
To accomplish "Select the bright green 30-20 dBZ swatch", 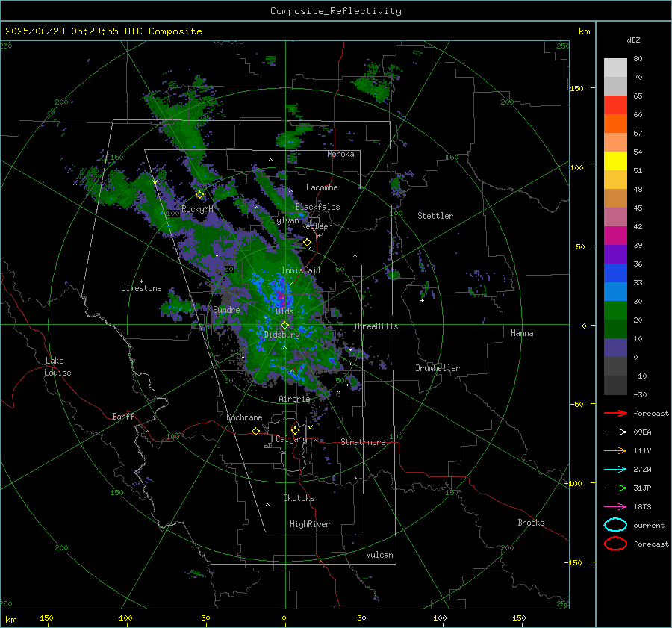I will click(x=615, y=311).
